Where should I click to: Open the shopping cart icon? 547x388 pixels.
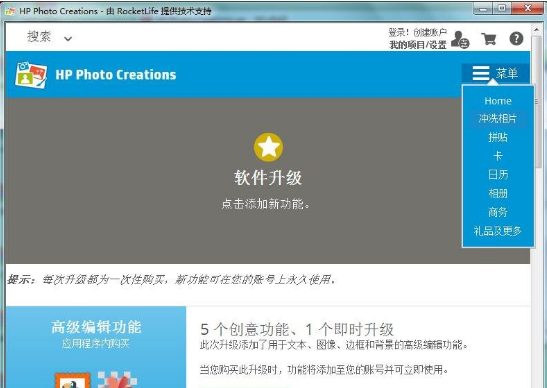489,39
